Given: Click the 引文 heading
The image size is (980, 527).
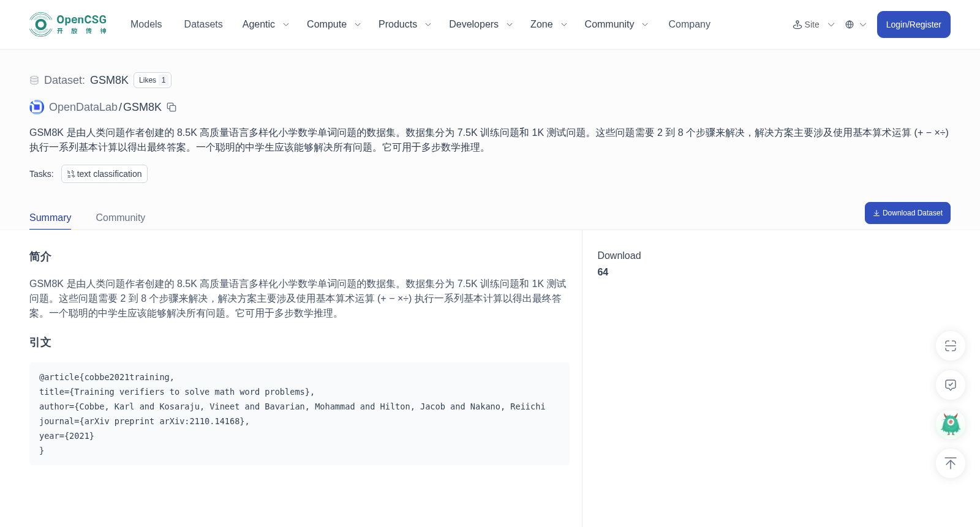Looking at the screenshot, I should point(40,342).
